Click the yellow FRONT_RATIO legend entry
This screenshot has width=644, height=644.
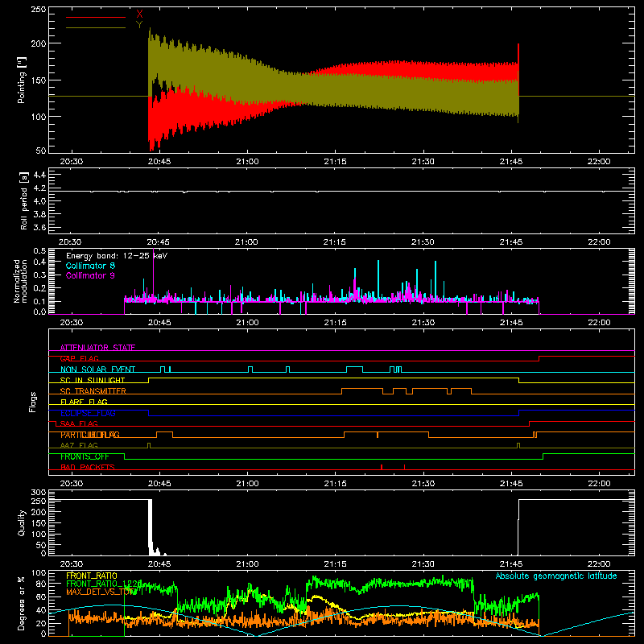point(92,576)
